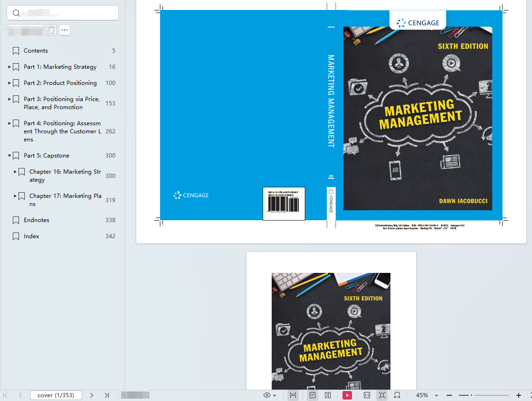The width and height of the screenshot is (532, 401).
Task: Expand the Part 3 bookmark section
Action: pyautogui.click(x=9, y=99)
